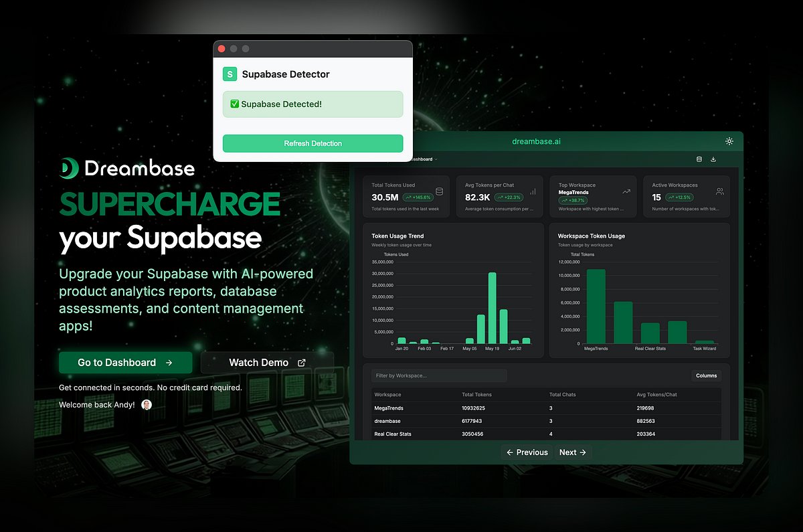This screenshot has height=532, width=803.
Task: Click the Dreambase logo
Action: click(x=127, y=167)
